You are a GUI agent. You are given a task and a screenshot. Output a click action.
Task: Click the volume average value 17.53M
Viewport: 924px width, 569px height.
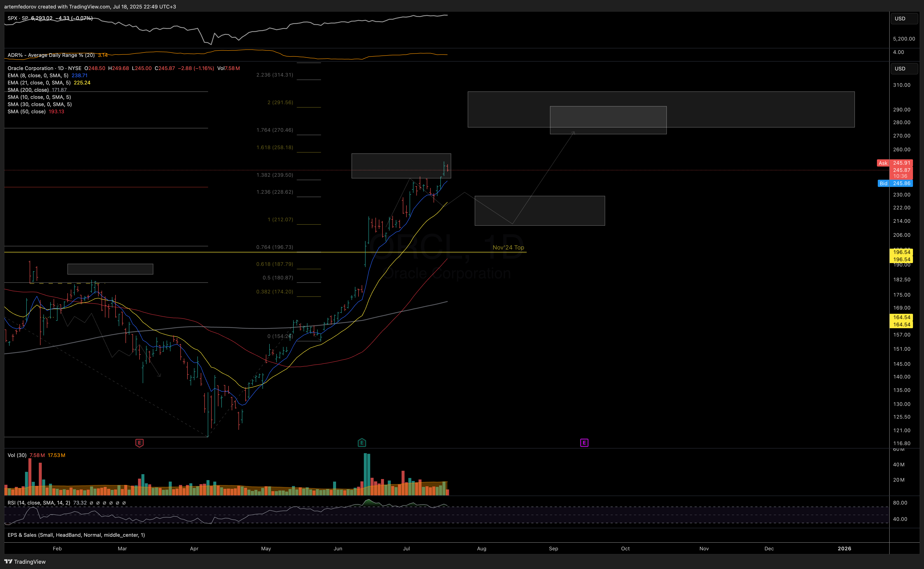[56, 455]
